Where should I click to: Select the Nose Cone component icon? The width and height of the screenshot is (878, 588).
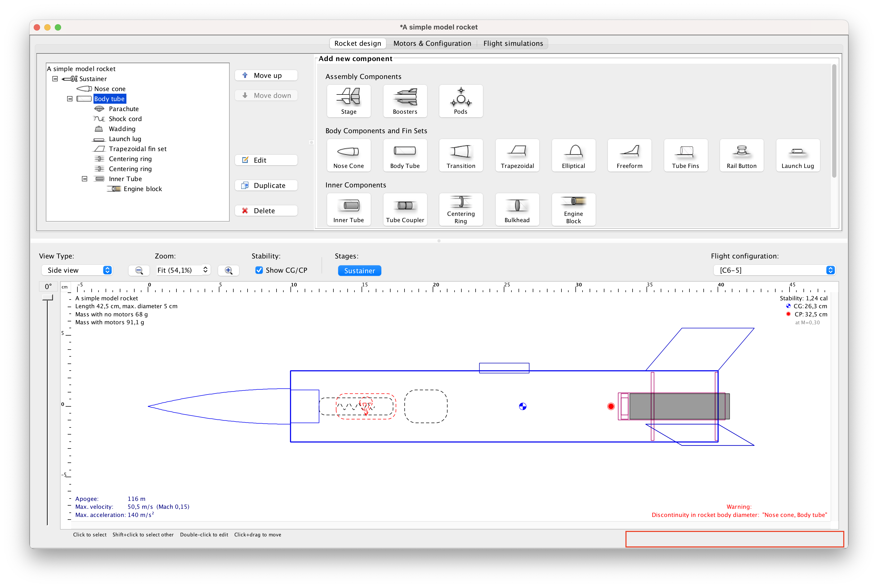click(x=349, y=155)
